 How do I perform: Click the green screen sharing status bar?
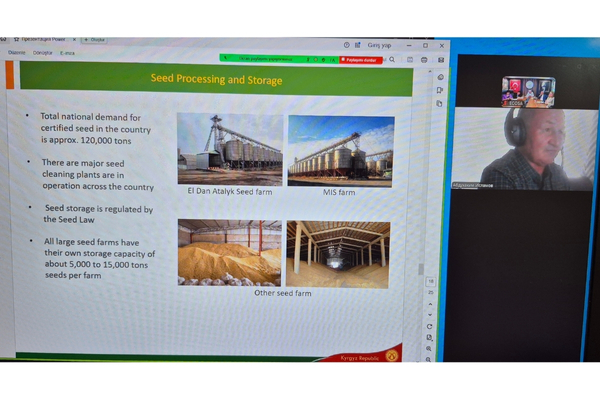tap(279, 59)
